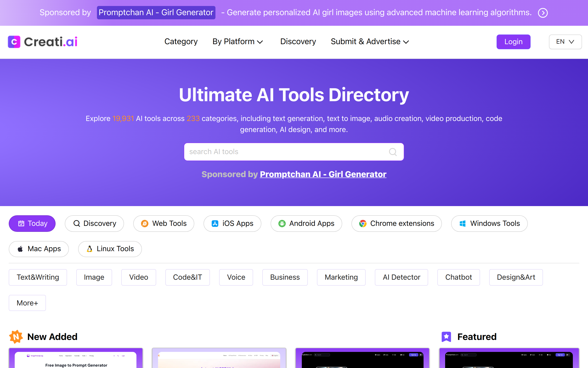Image resolution: width=588 pixels, height=368 pixels.
Task: Open the Category menu item
Action: [181, 42]
